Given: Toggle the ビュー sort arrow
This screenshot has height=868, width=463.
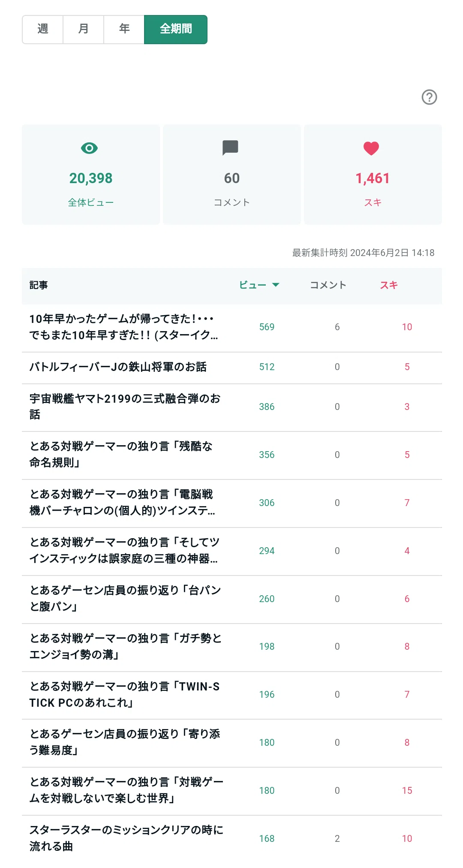Looking at the screenshot, I should (x=276, y=285).
